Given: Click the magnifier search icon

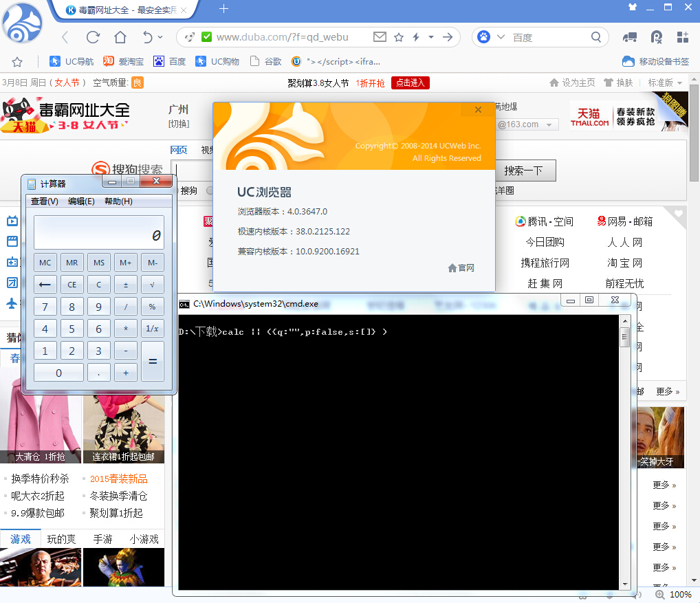Looking at the screenshot, I should coord(596,37).
